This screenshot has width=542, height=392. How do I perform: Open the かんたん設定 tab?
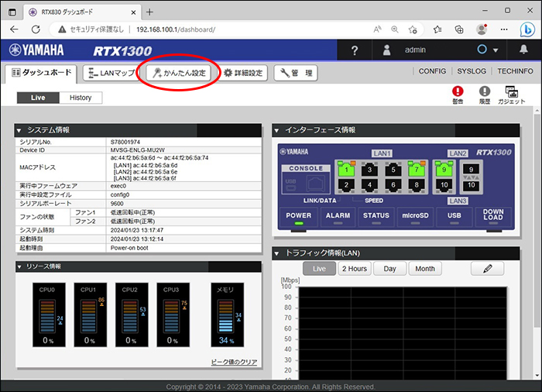[x=178, y=73]
